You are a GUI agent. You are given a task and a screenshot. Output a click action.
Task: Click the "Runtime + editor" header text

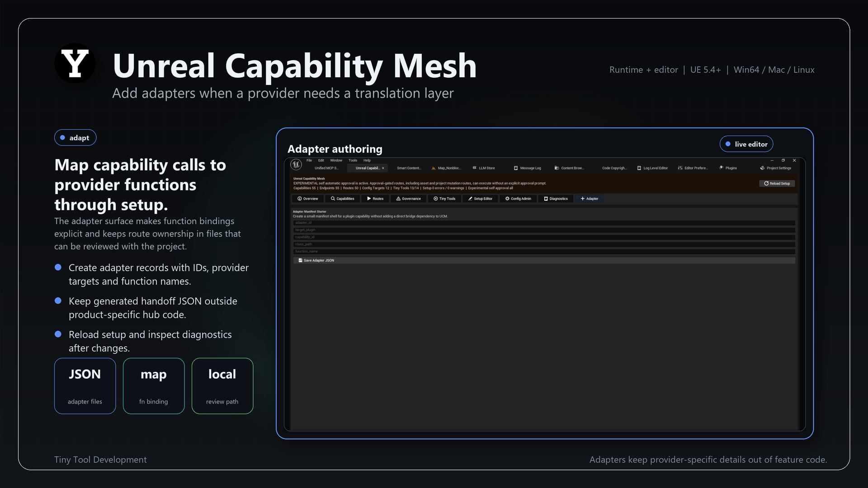[x=644, y=70]
